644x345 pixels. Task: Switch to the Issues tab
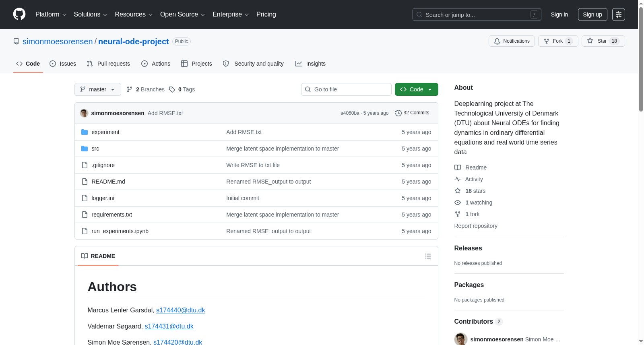coord(63,64)
